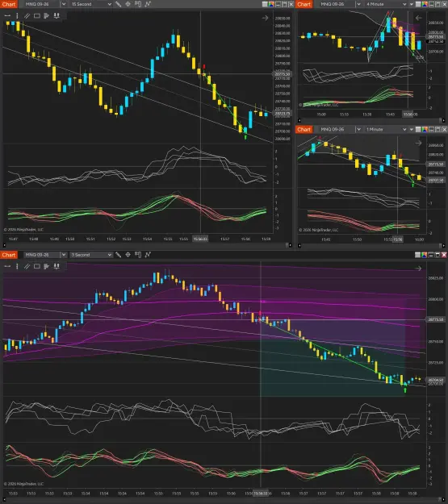This screenshot has width=448, height=504.
Task: Select drawing tools pencil in 15 Second chart
Action: [118, 4]
